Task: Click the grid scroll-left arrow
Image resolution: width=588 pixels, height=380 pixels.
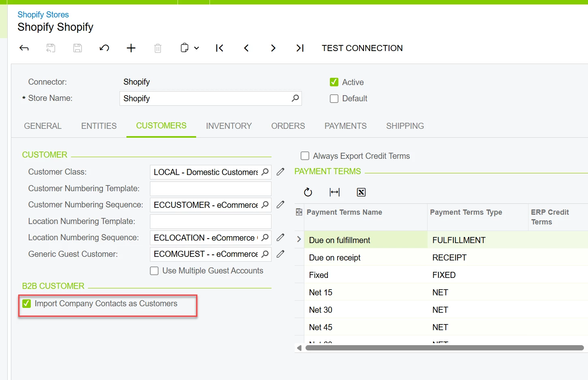Action: point(299,348)
